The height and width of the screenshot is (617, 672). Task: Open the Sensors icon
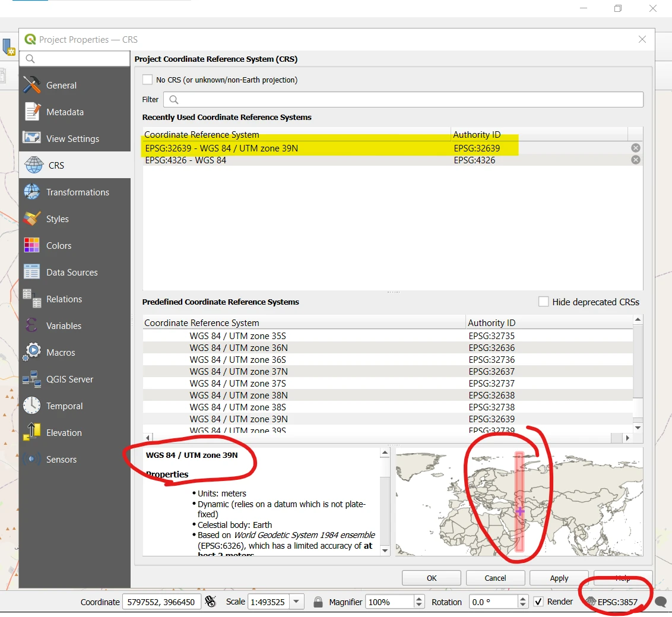tap(31, 459)
